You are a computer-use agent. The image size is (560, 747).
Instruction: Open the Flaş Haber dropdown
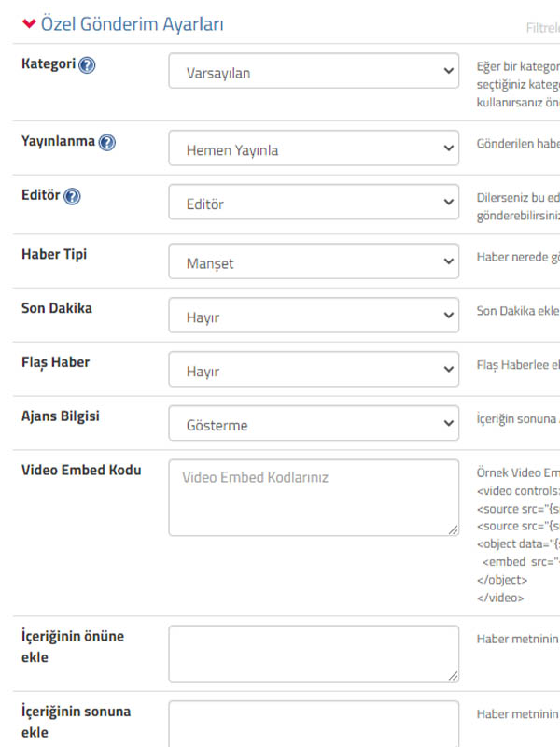pyautogui.click(x=314, y=370)
